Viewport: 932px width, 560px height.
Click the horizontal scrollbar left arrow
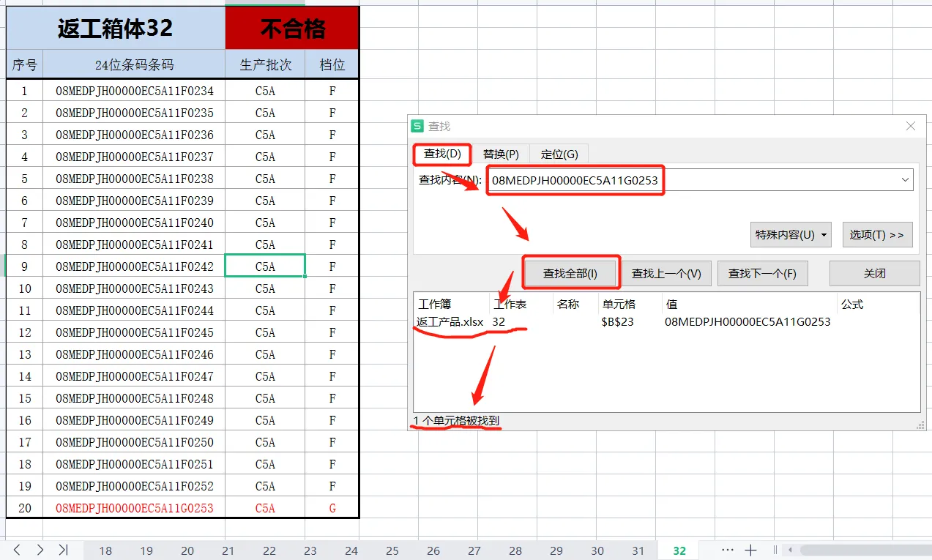point(789,550)
